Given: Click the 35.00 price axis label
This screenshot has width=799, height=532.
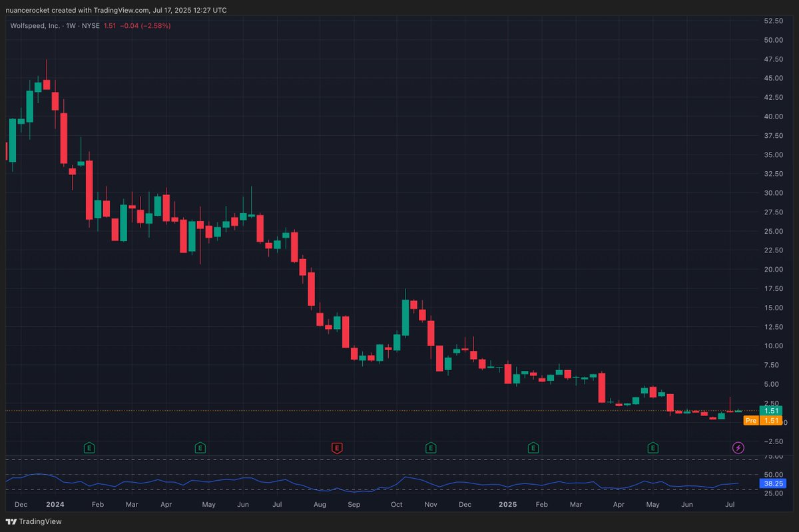Looking at the screenshot, I should [x=774, y=154].
